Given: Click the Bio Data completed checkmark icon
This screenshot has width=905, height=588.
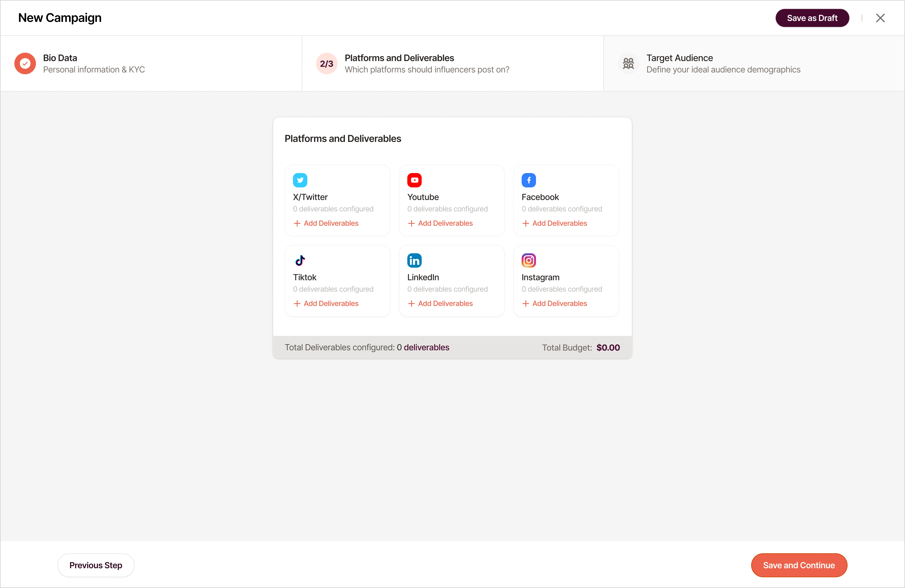Looking at the screenshot, I should coord(25,63).
